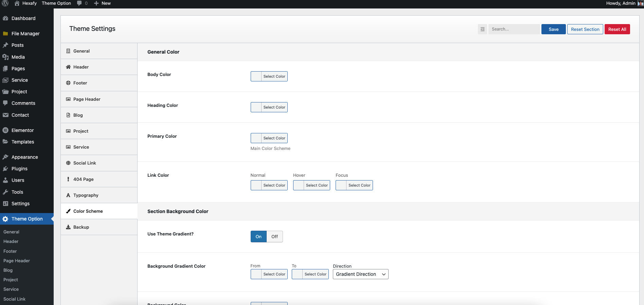Click the plus New icon in admin bar
The width and height of the screenshot is (644, 305).
tap(96, 3)
